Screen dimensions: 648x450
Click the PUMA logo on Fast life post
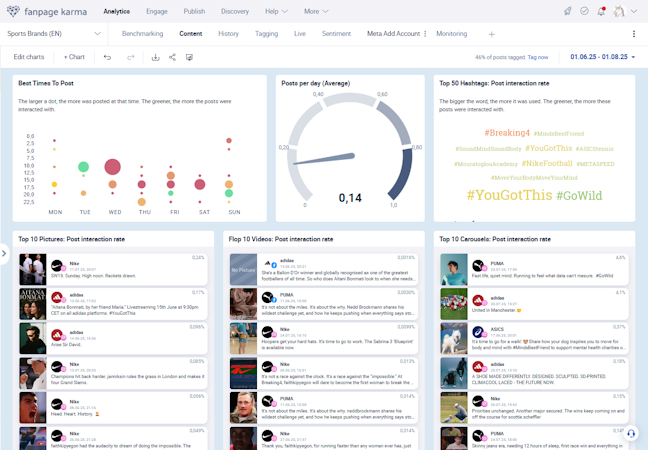click(x=479, y=266)
